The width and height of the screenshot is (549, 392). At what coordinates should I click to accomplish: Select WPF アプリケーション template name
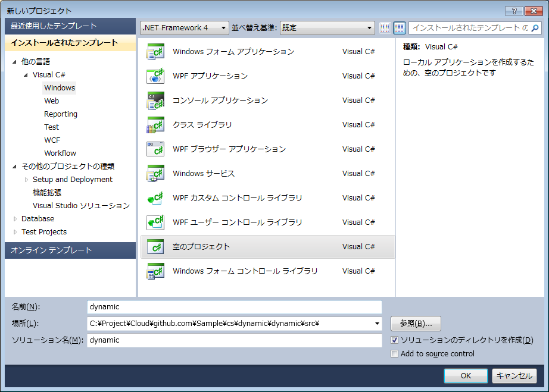click(x=210, y=76)
